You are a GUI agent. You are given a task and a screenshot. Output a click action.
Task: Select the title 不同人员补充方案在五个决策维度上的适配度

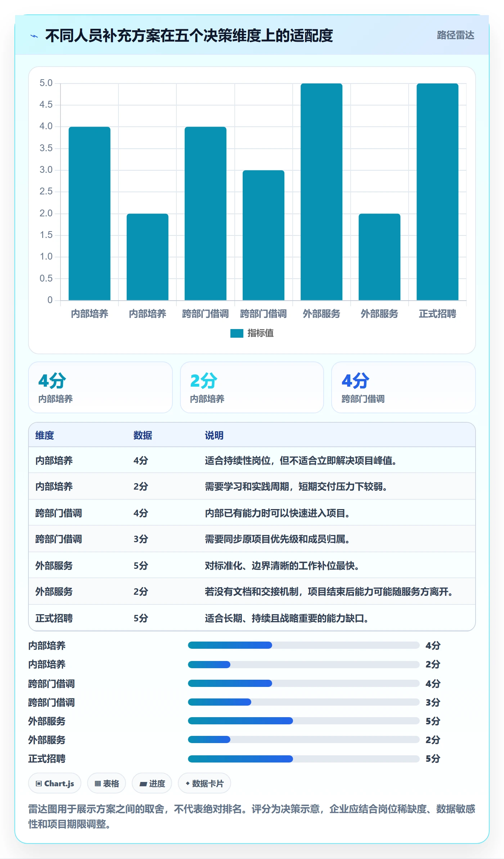pos(189,36)
